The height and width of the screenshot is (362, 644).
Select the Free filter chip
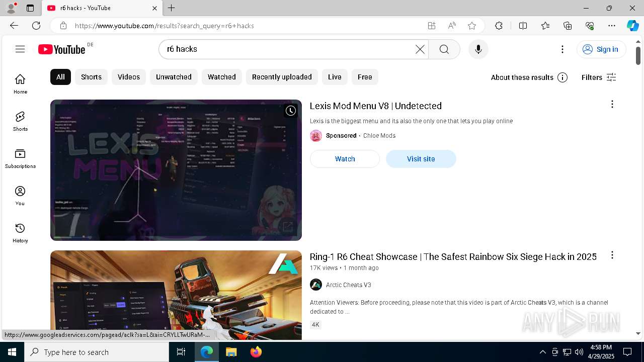pyautogui.click(x=365, y=77)
